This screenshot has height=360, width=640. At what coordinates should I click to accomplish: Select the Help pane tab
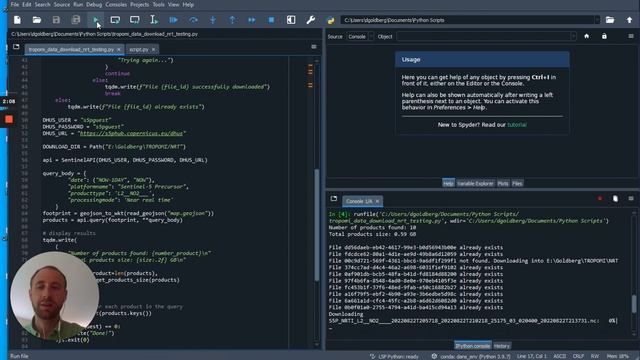tap(448, 184)
